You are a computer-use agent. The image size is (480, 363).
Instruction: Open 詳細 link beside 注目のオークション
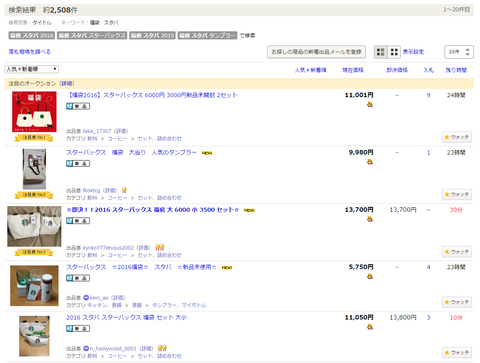coord(67,83)
